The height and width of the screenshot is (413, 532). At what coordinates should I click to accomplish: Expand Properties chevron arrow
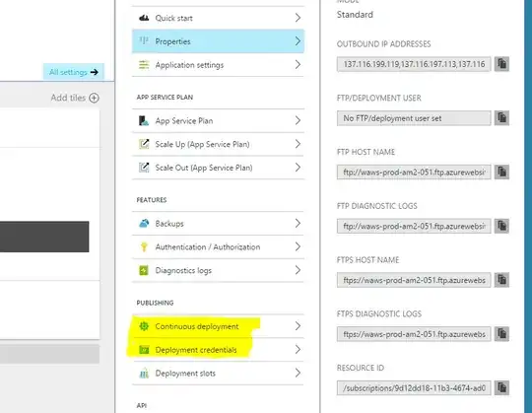[x=298, y=41]
